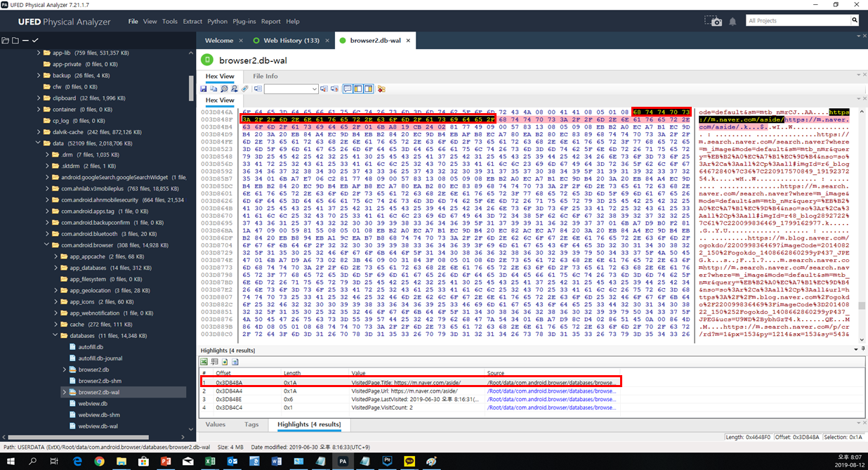868x470 pixels.
Task: Select autofill.db in the tree
Action: (90, 347)
